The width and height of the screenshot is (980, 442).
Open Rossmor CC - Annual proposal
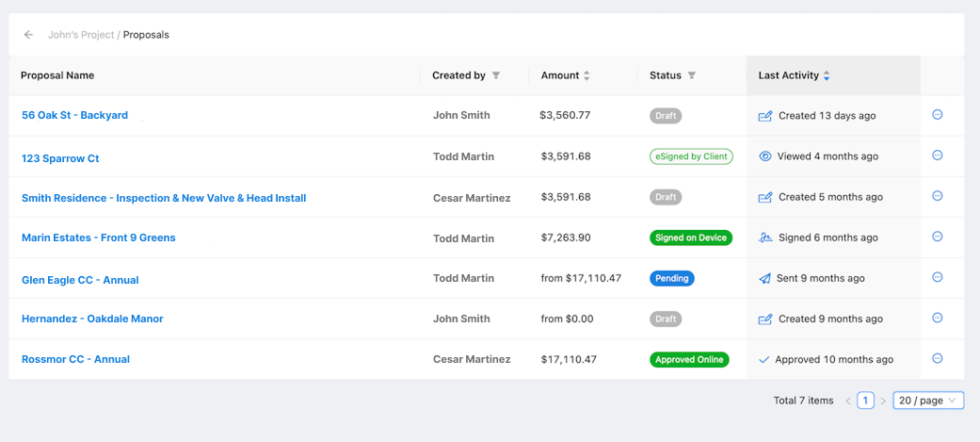pos(75,359)
